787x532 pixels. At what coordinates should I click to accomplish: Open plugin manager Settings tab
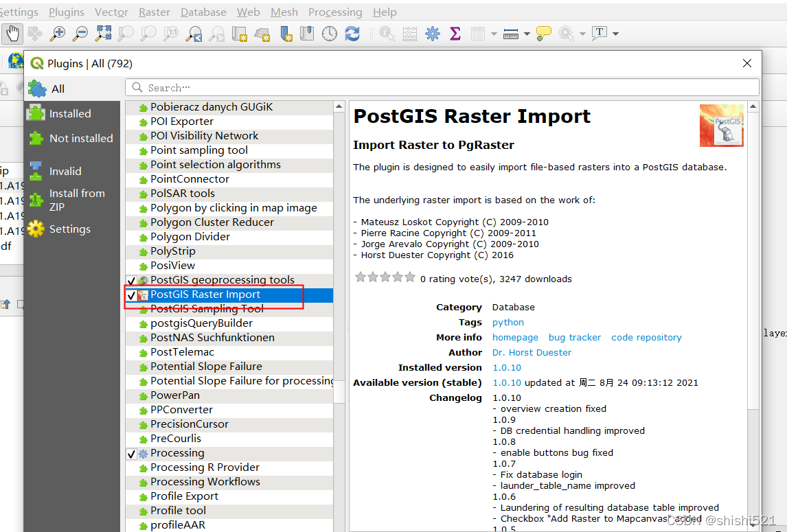(x=72, y=229)
